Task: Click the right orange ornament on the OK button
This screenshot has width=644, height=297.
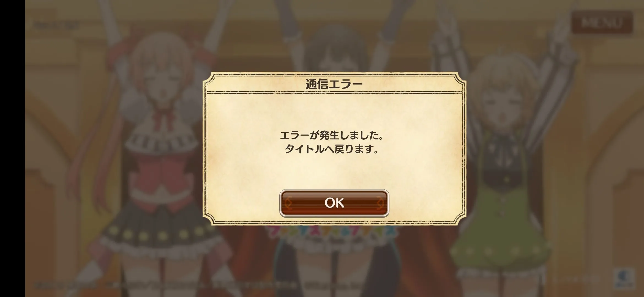Action: point(380,204)
